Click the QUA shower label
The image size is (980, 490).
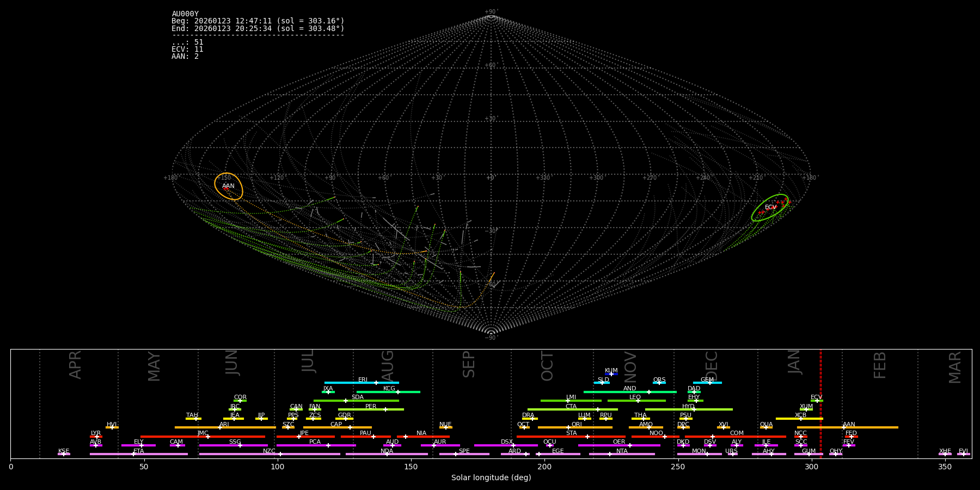coord(767,425)
